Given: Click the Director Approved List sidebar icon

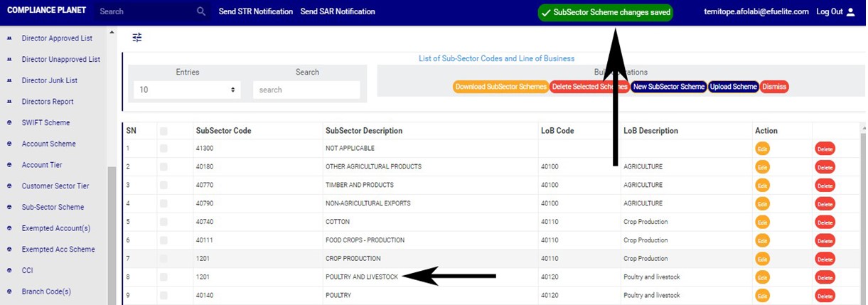Looking at the screenshot, I should tap(10, 38).
